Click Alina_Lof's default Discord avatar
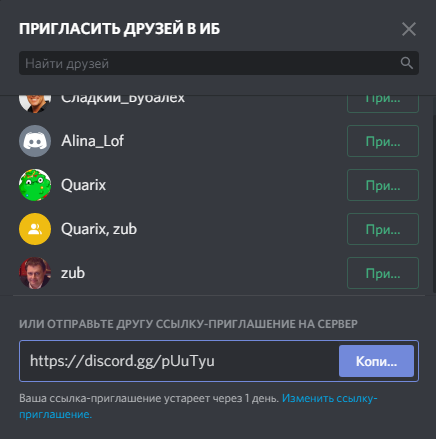The height and width of the screenshot is (439, 436). pos(35,141)
